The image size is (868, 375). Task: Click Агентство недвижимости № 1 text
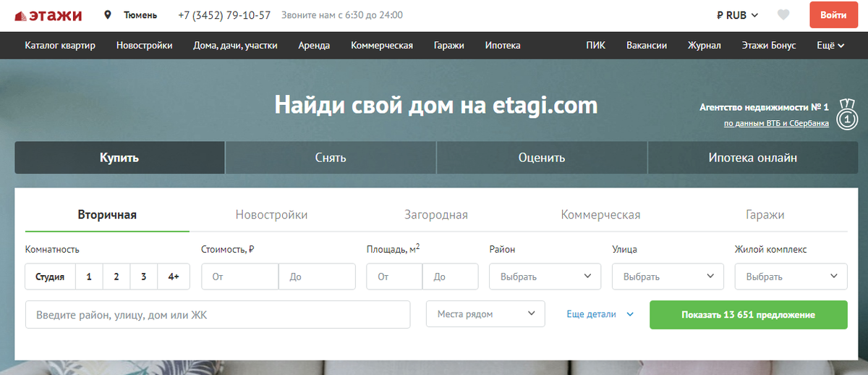(765, 106)
